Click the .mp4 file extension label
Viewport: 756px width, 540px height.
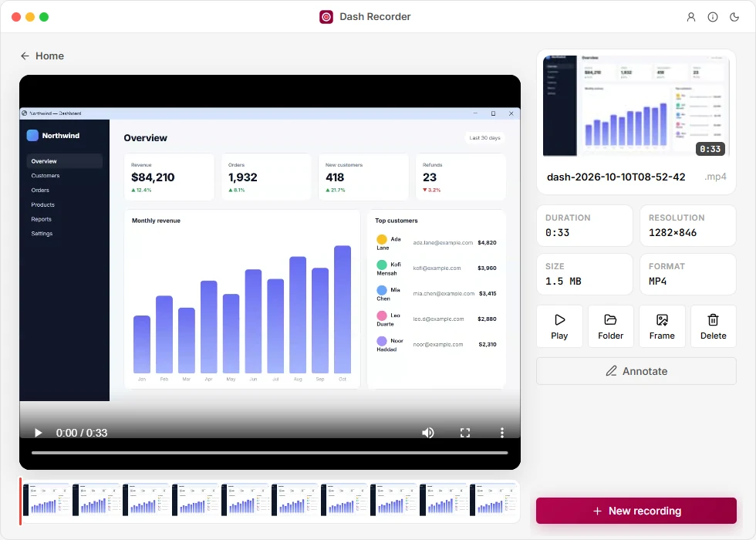716,177
